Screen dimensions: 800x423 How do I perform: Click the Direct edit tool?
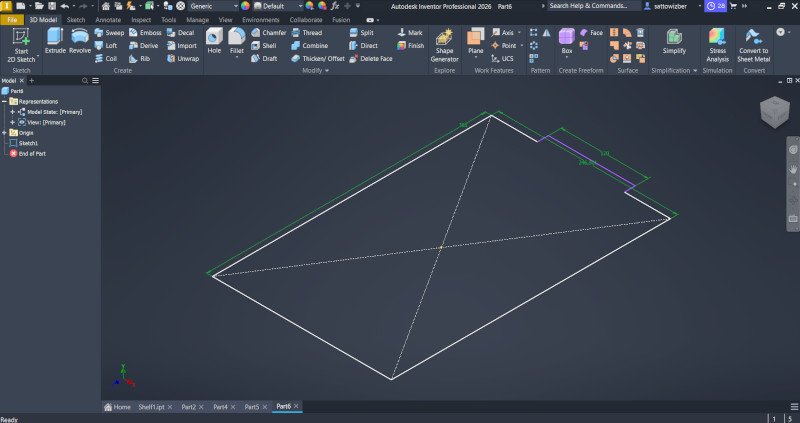click(x=363, y=45)
